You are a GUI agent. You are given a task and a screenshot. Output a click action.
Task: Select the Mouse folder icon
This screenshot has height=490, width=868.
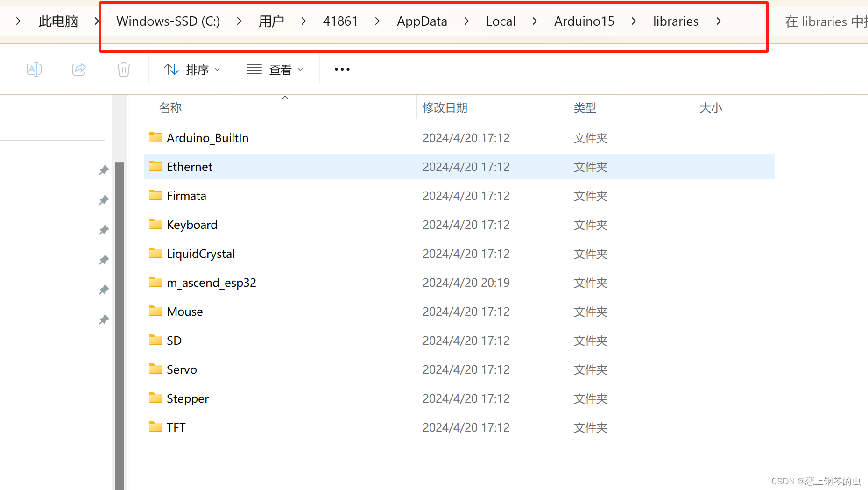[155, 311]
